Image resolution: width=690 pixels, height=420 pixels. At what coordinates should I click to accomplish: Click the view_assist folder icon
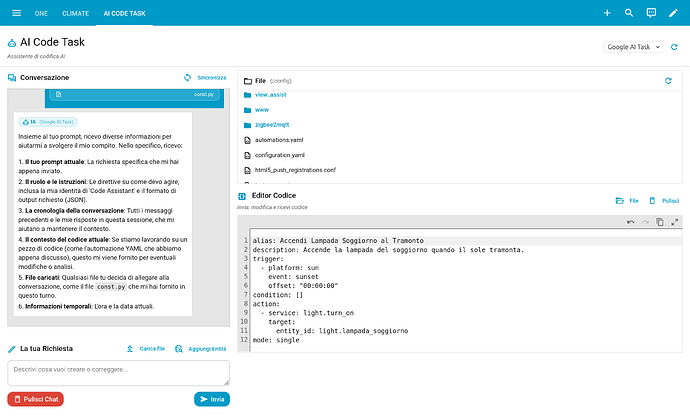(247, 95)
